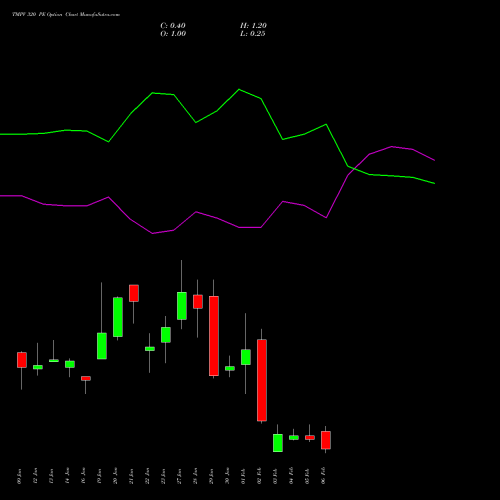Click the red candlestick for 28 Jan
Viewport: 500px width, 500px height.
(x=198, y=302)
